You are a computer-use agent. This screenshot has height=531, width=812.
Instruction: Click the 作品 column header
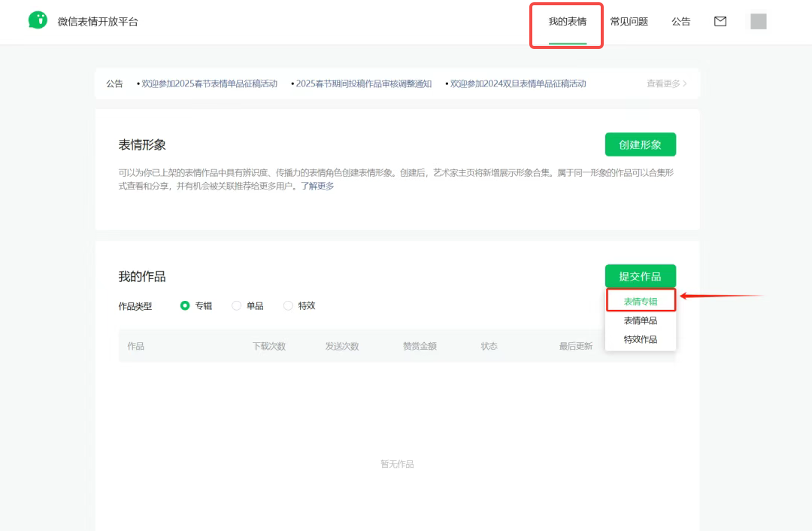135,346
